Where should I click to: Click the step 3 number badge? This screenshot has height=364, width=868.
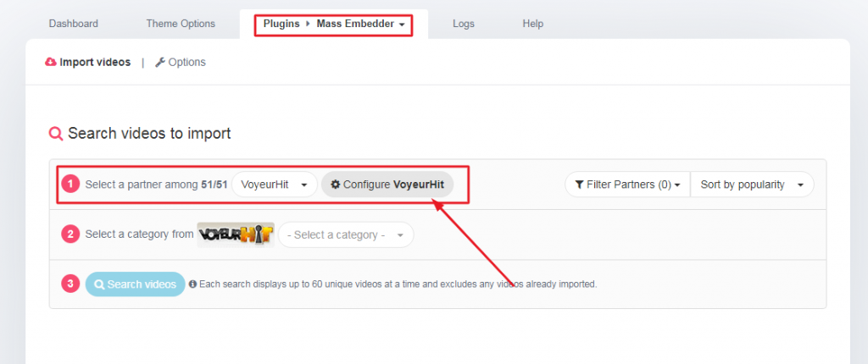(71, 284)
